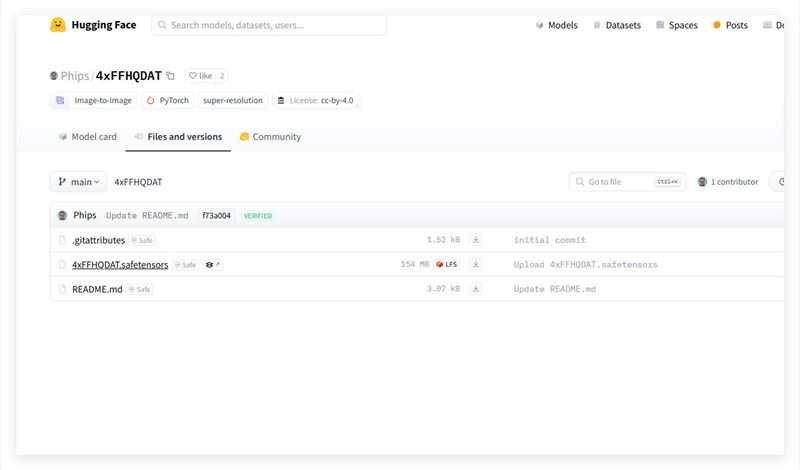The image size is (800, 470).
Task: Click the file icon beside .gitattributes
Action: 62,240
